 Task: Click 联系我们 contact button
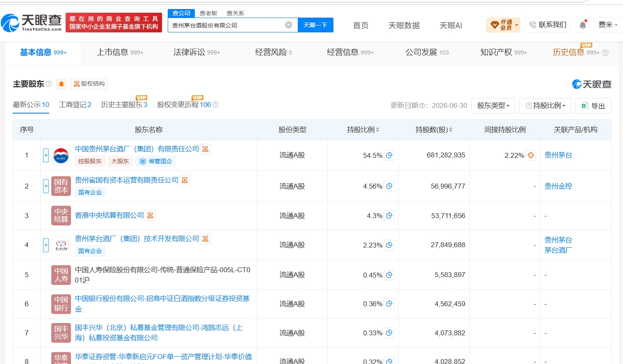pyautogui.click(x=548, y=25)
